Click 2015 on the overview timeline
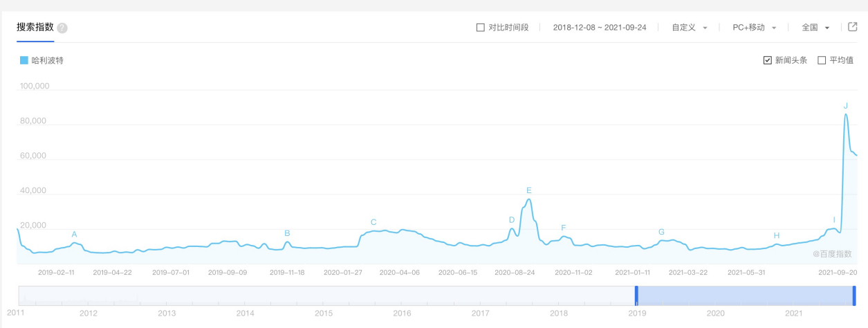 (324, 313)
